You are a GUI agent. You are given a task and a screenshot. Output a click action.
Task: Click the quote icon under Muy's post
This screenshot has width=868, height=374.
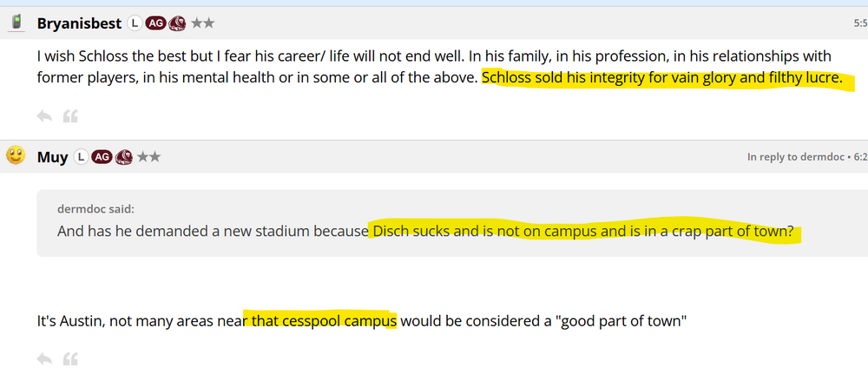[71, 358]
